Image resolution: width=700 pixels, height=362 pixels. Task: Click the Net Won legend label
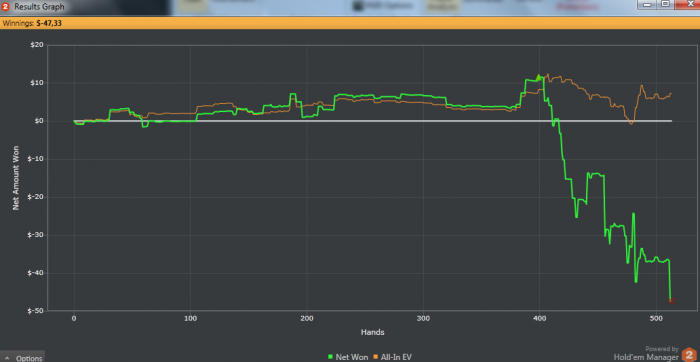point(352,357)
